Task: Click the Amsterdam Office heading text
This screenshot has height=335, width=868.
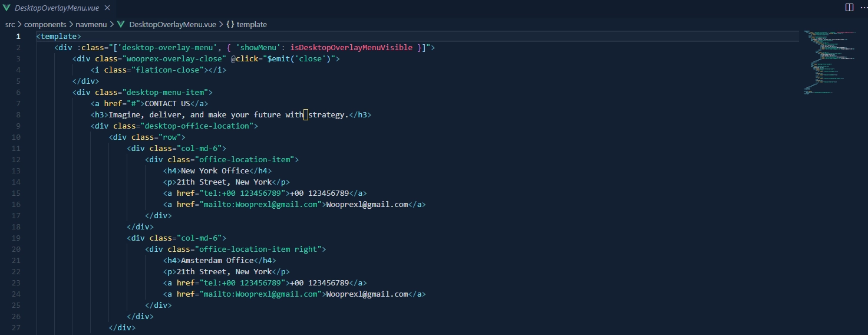Action: (x=217, y=260)
